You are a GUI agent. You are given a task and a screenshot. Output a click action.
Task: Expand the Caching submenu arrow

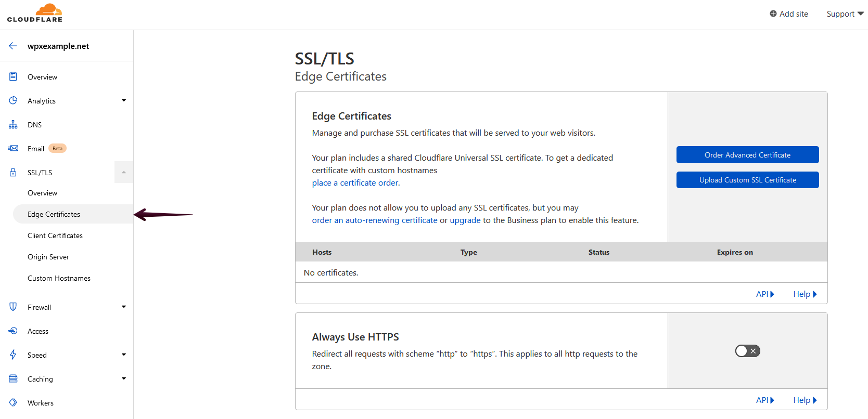click(124, 379)
